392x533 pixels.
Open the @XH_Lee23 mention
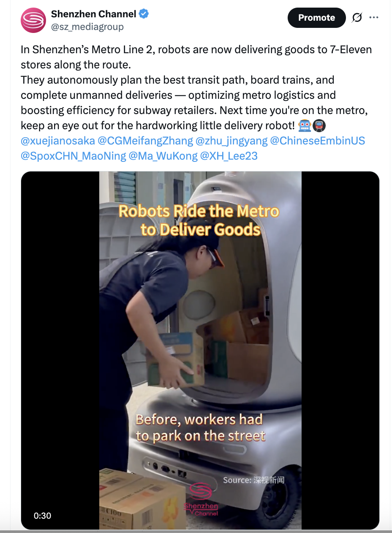tap(229, 156)
